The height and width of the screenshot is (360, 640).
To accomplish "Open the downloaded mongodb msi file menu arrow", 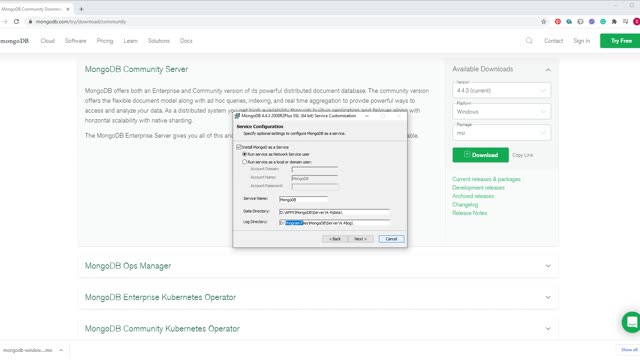I will 61,350.
